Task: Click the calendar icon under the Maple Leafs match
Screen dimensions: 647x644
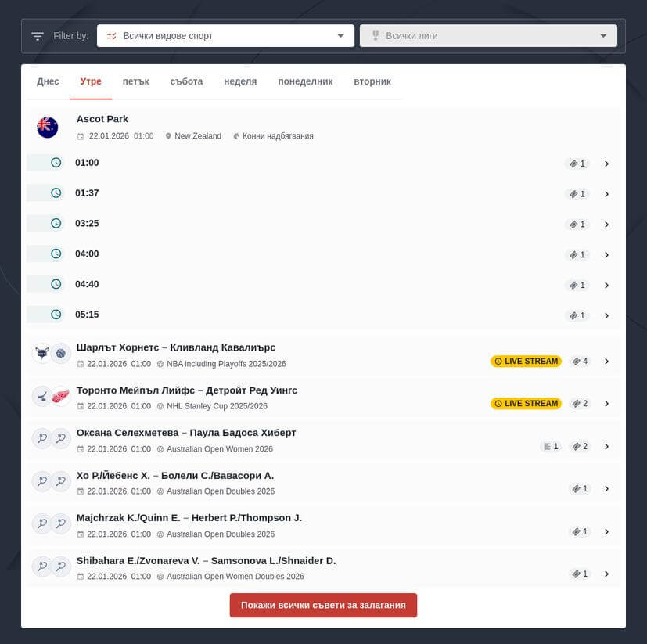Action: pyautogui.click(x=80, y=406)
